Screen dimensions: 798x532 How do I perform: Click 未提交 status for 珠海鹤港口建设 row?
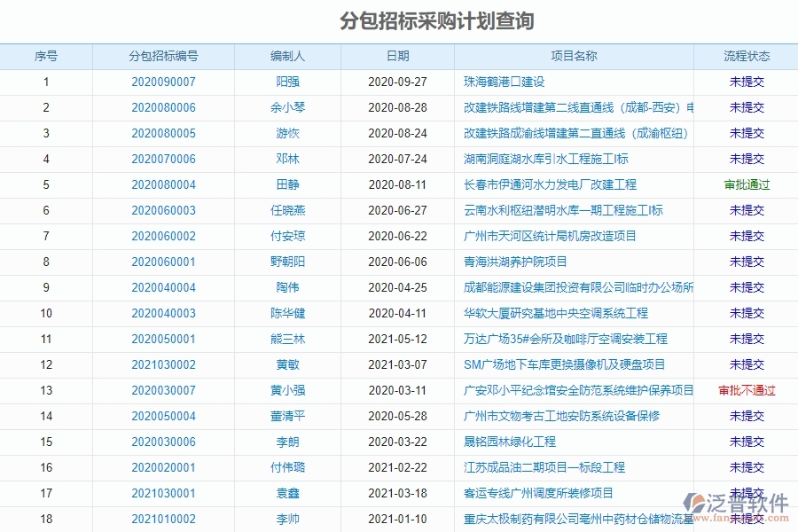[747, 82]
